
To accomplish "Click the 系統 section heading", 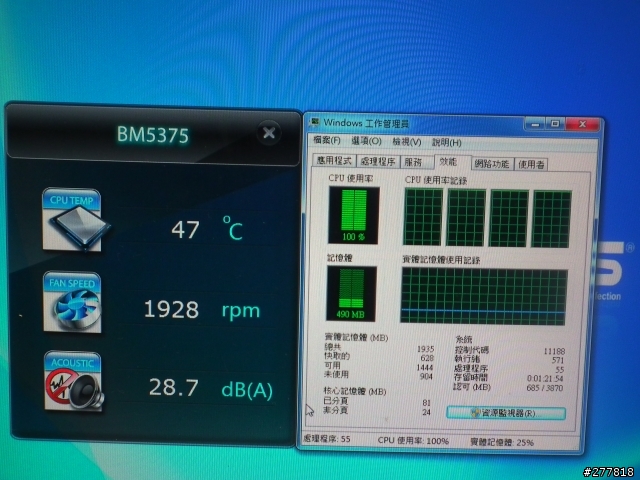I will click(x=464, y=340).
